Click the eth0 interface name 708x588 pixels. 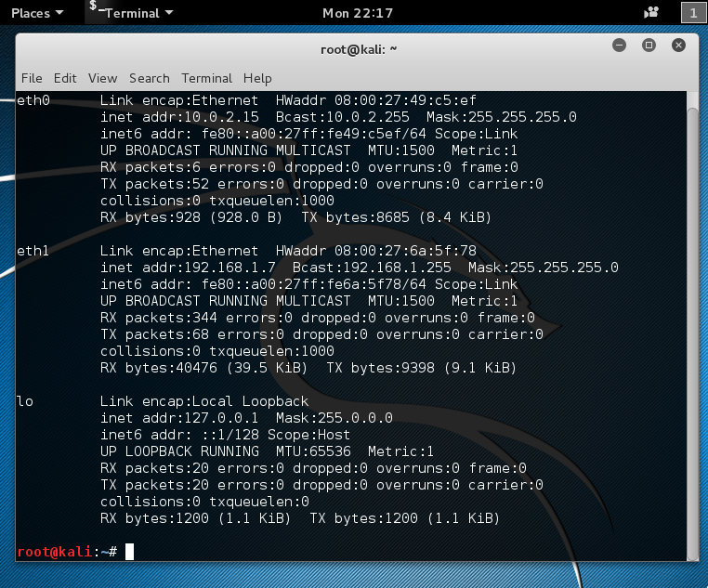33,100
